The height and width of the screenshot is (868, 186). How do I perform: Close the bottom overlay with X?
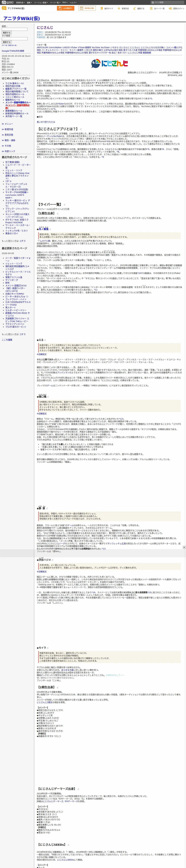click(184, 547)
